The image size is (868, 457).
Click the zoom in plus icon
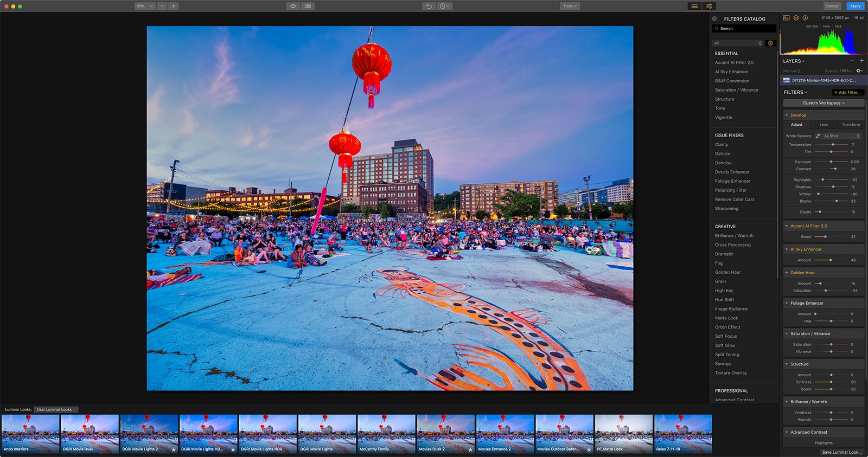click(x=174, y=6)
